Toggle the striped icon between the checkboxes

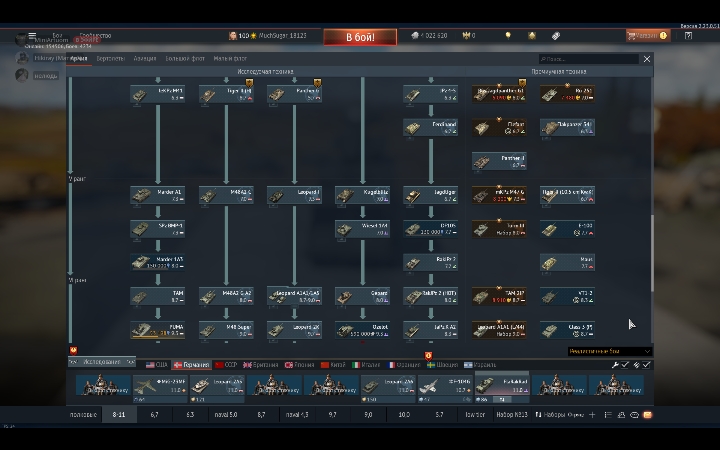[636, 365]
